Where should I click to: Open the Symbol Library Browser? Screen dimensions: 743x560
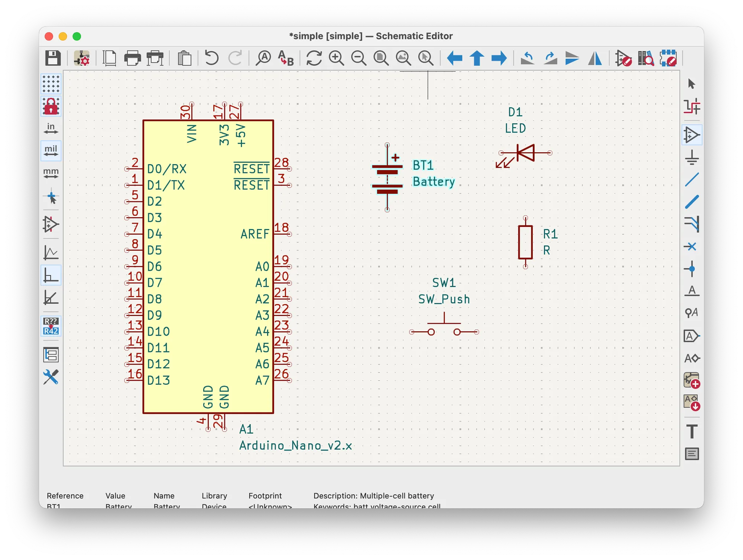click(646, 58)
